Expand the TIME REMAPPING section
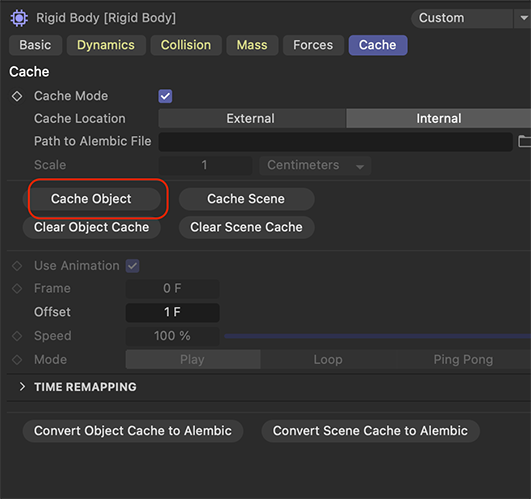This screenshot has height=499, width=531. [22, 387]
